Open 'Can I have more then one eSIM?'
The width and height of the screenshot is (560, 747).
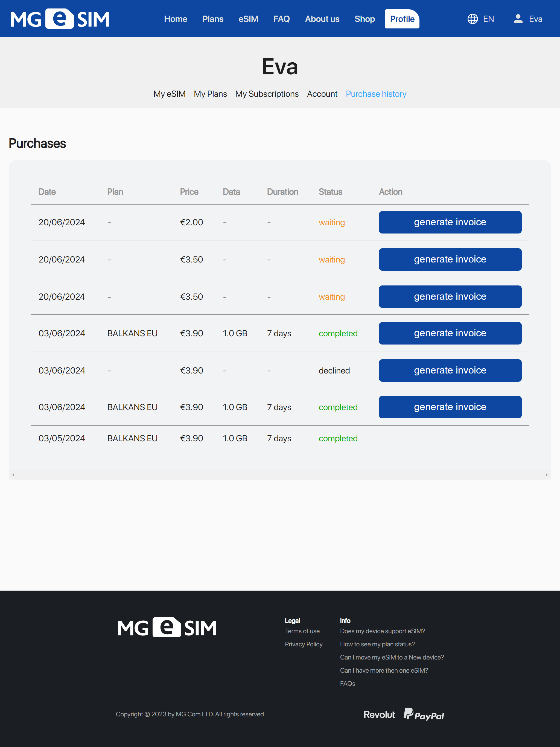[384, 670]
